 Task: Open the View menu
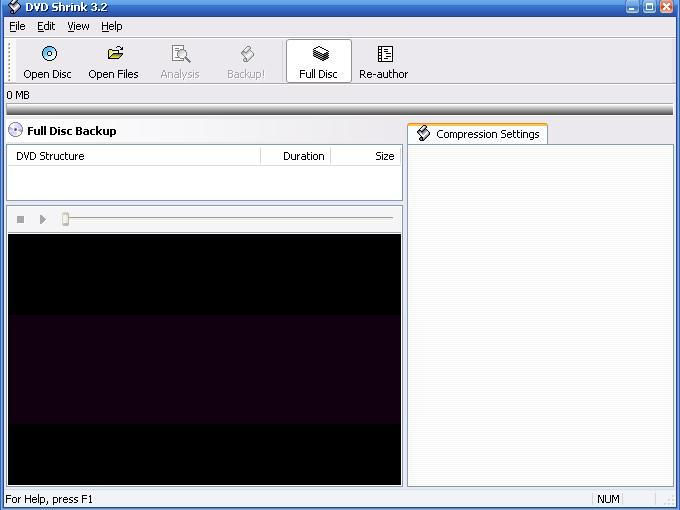tap(78, 26)
